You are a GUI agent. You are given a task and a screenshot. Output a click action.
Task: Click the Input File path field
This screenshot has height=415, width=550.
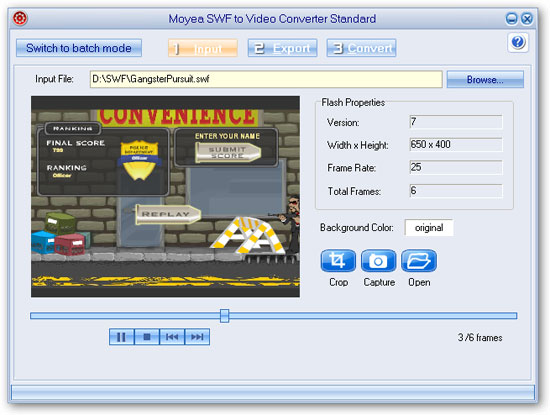(266, 79)
